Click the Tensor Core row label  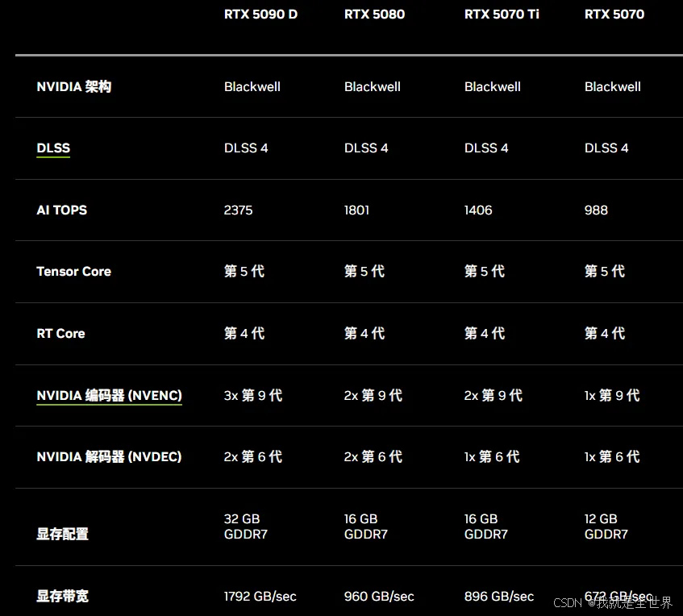coord(73,272)
